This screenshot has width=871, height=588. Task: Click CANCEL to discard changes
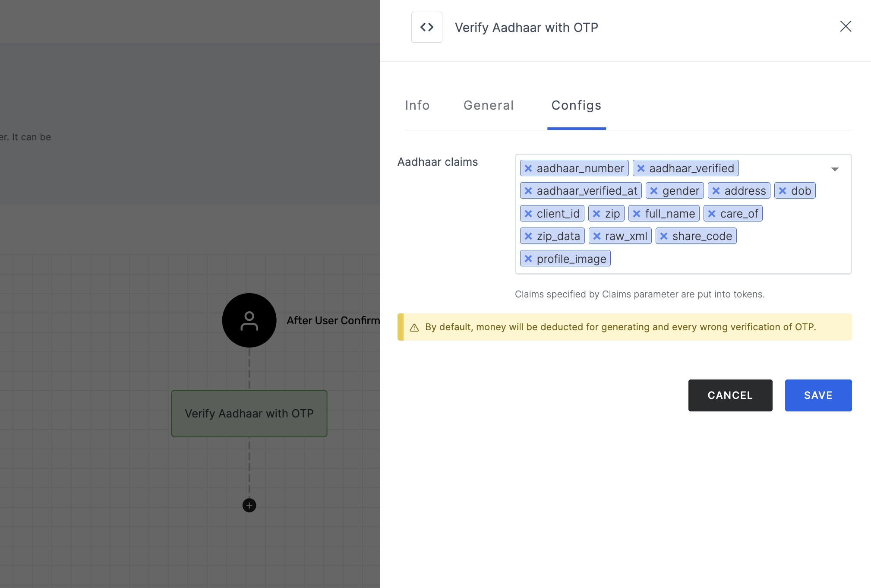coord(730,395)
